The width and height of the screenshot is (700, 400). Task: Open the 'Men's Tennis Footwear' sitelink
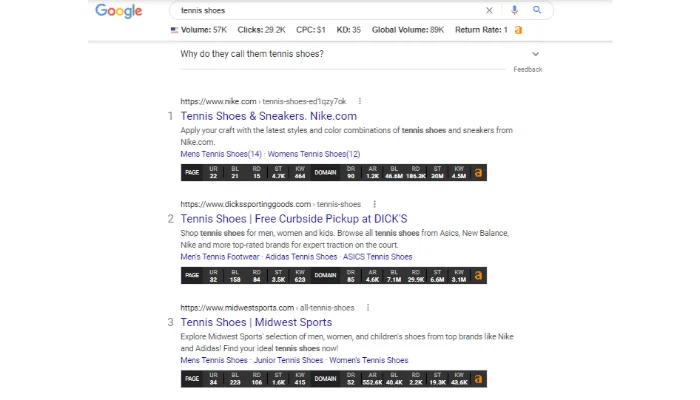pyautogui.click(x=220, y=257)
